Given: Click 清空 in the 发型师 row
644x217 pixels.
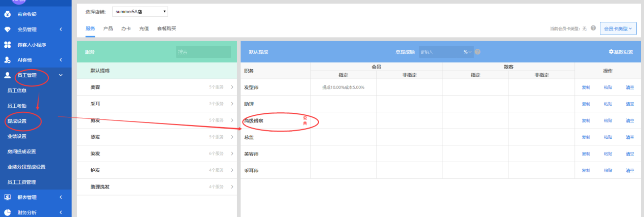Looking at the screenshot, I should [x=630, y=87].
